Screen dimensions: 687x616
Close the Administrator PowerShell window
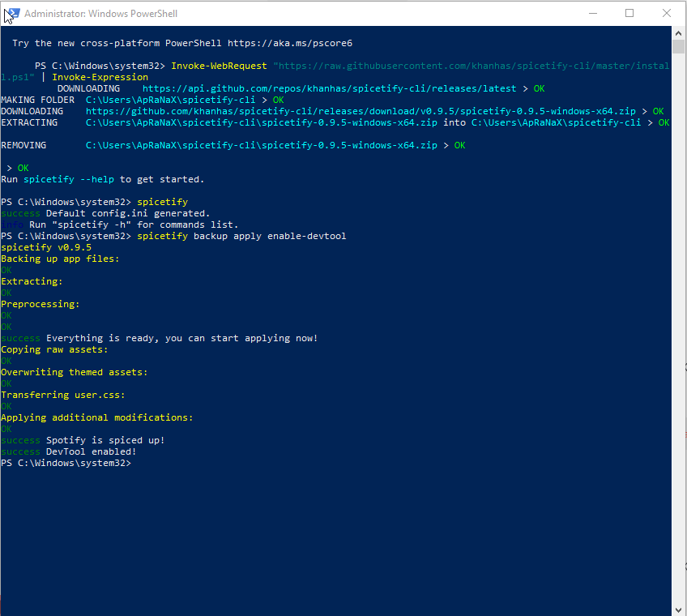667,14
